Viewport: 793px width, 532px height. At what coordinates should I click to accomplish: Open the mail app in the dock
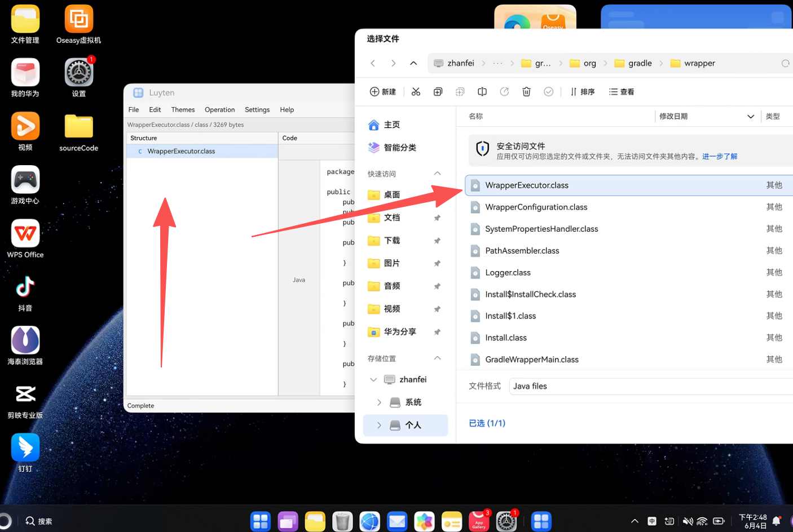pos(397,521)
